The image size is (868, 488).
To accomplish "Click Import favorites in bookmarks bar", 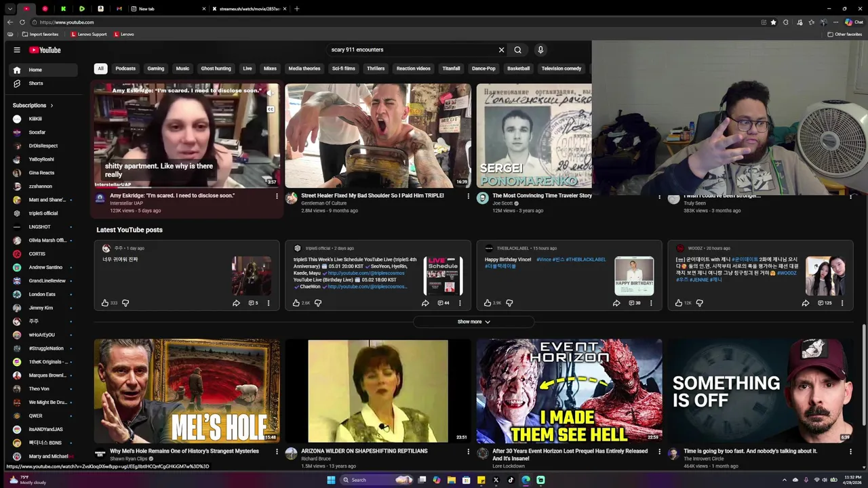I will coord(41,34).
